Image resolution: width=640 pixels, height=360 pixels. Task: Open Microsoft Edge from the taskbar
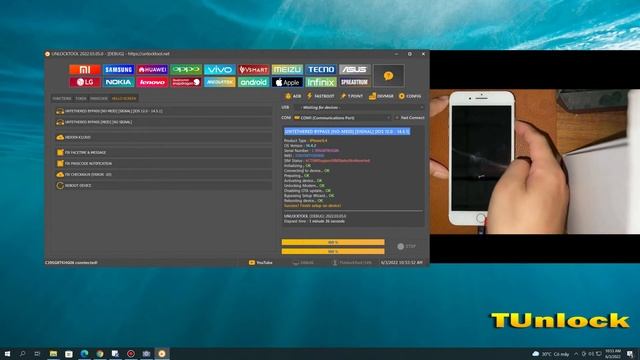tap(84, 354)
